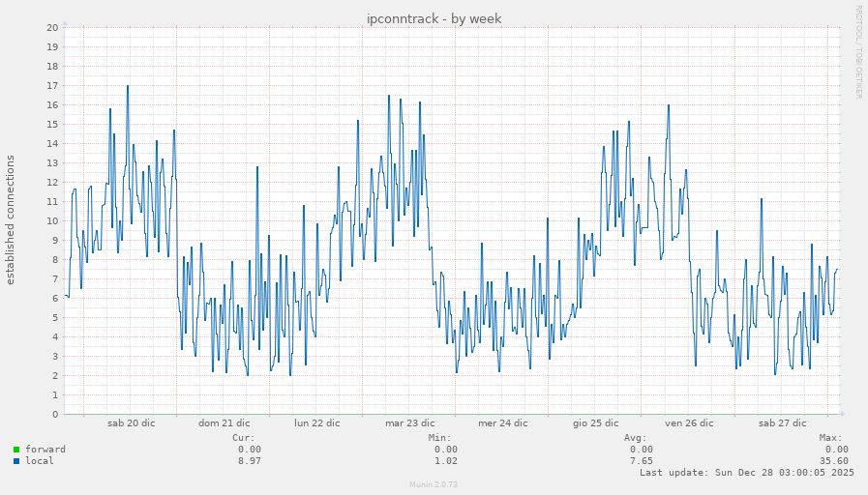Click the 'ipconntrack - by week' graph title

coord(434,18)
